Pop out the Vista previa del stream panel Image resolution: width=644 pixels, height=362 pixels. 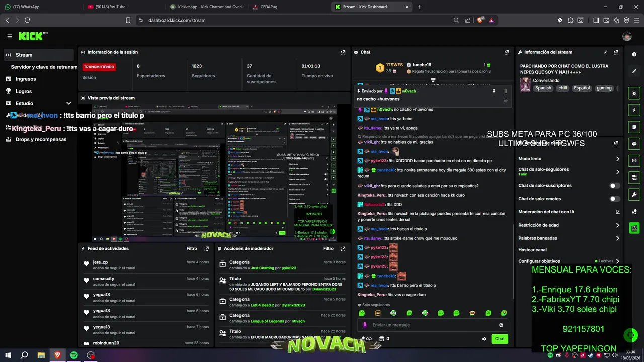click(x=343, y=98)
